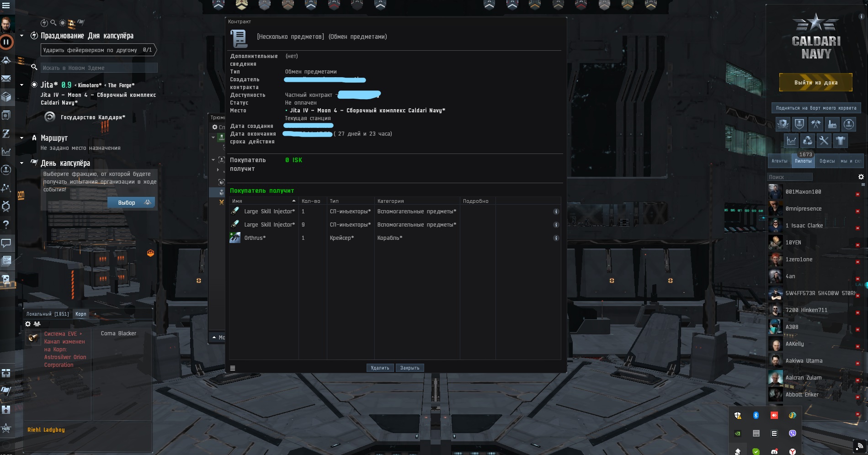Click Выйти из дока to undock
Screen dimensions: 868x455
click(816, 82)
